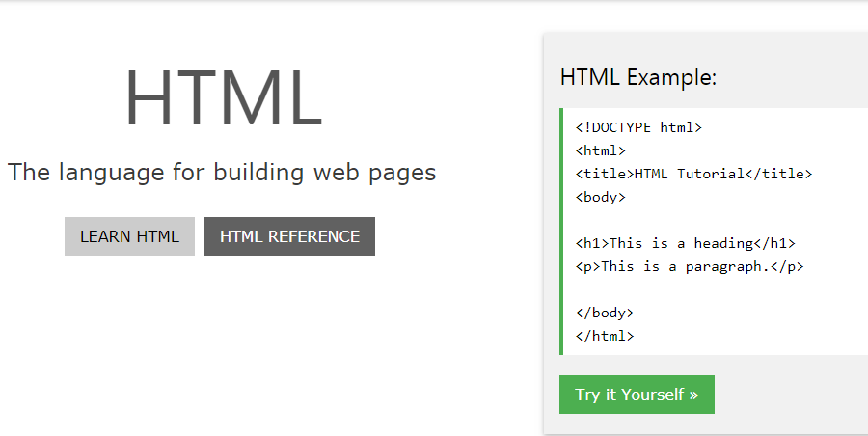Click the closing </h1> tag

774,243
